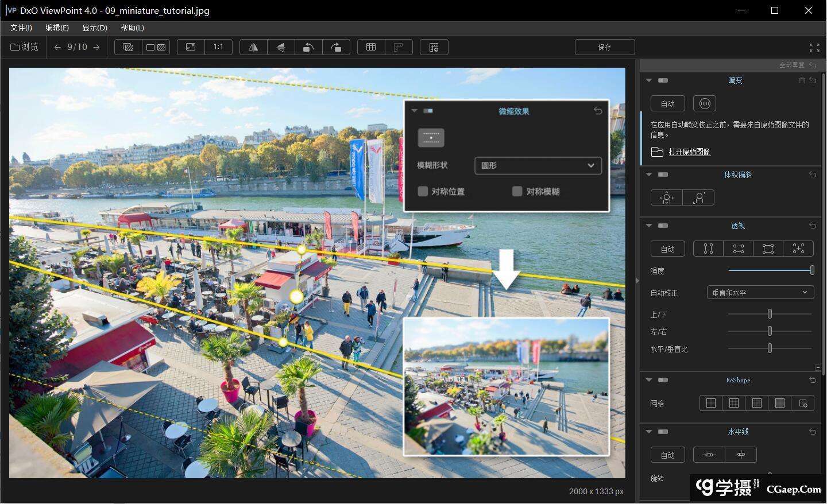Viewport: 827px width, 504px height.
Task: Click the reset arrow for the 透视 panel
Action: (813, 226)
